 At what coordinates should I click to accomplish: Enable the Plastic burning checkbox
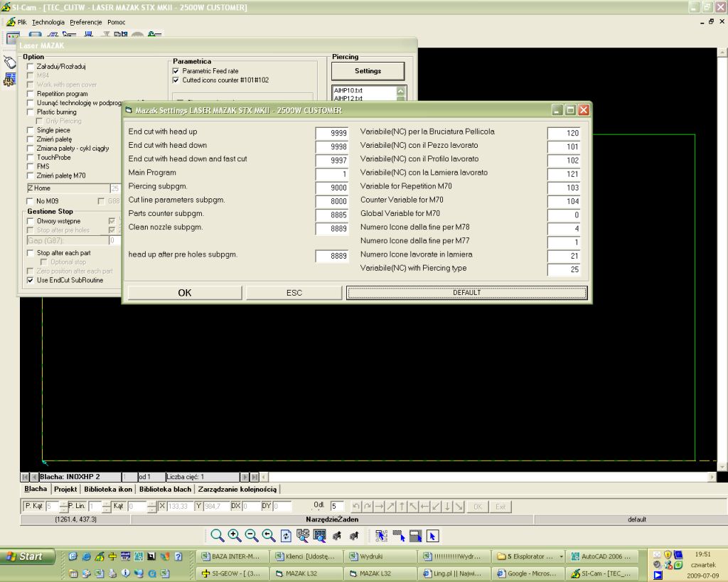pyautogui.click(x=30, y=112)
